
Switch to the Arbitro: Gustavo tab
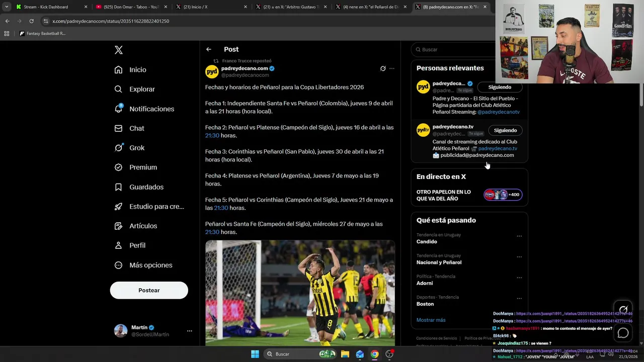coord(291,7)
